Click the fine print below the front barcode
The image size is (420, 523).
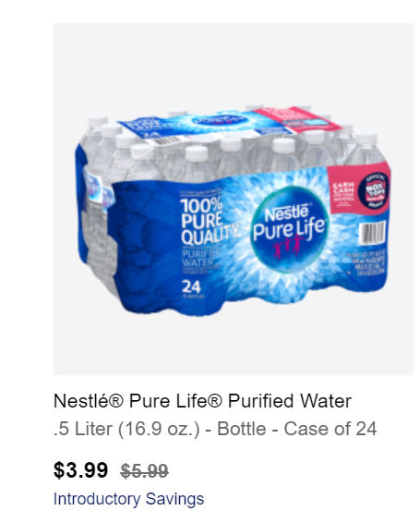click(x=366, y=264)
